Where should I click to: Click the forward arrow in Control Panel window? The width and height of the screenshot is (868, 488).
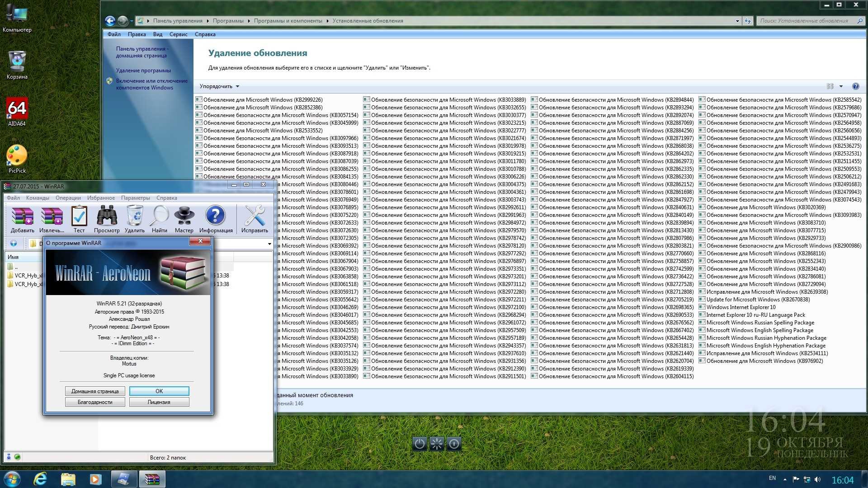pos(123,21)
